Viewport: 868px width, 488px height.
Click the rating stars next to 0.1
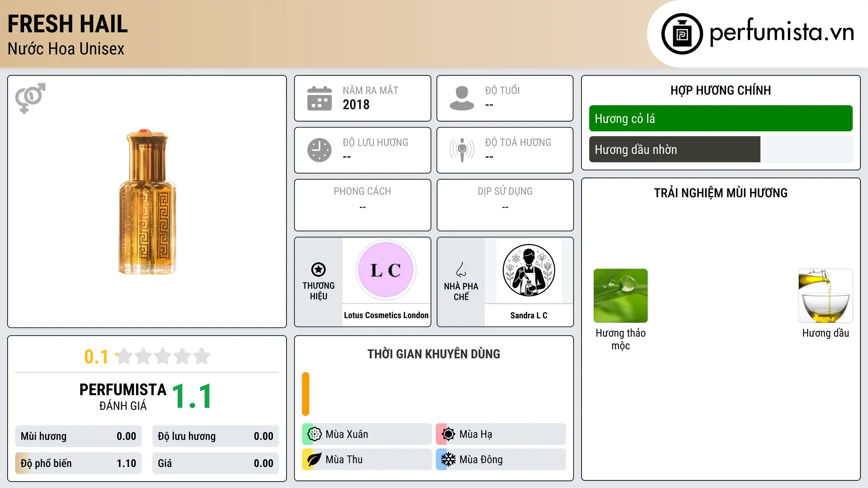163,356
